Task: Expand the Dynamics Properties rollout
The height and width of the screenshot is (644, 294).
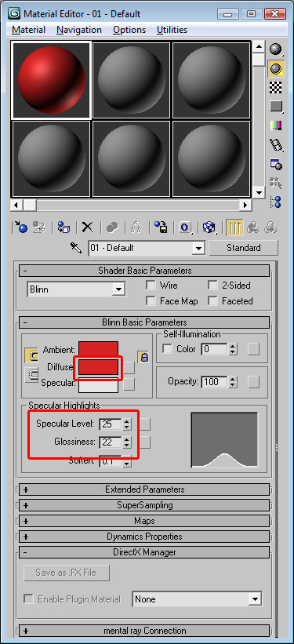Action: [144, 537]
